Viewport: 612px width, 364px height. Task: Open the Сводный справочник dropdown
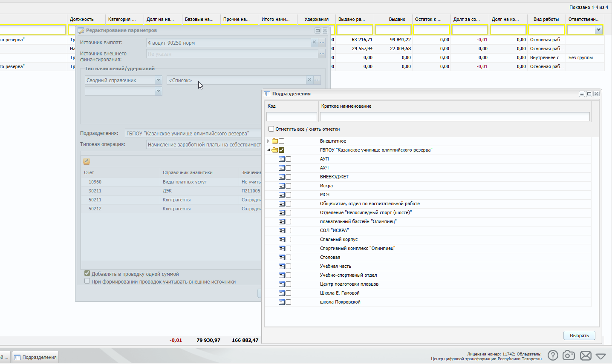pyautogui.click(x=158, y=80)
